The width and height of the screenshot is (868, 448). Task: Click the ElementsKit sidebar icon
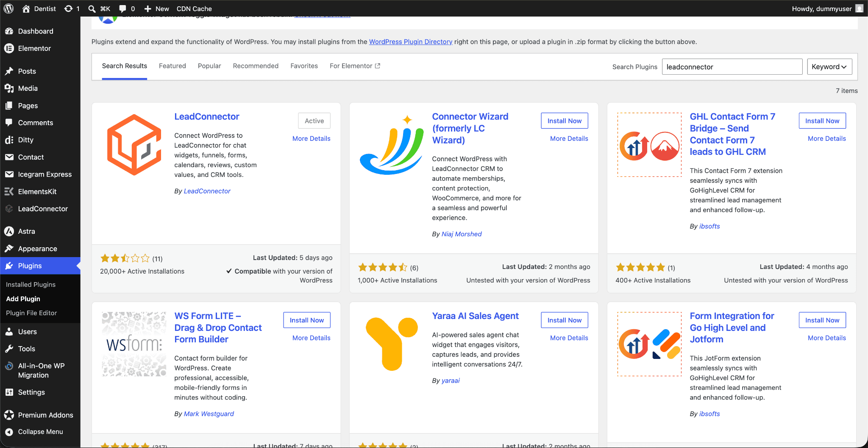[9, 191]
